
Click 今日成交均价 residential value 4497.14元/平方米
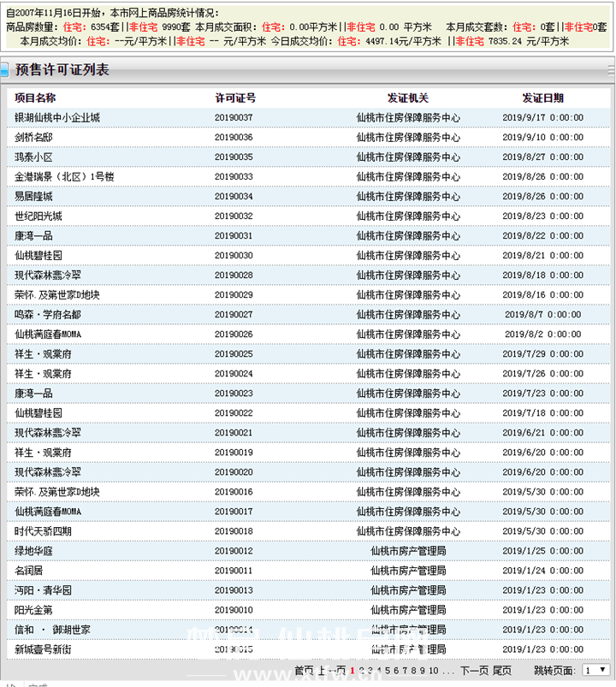tap(404, 41)
